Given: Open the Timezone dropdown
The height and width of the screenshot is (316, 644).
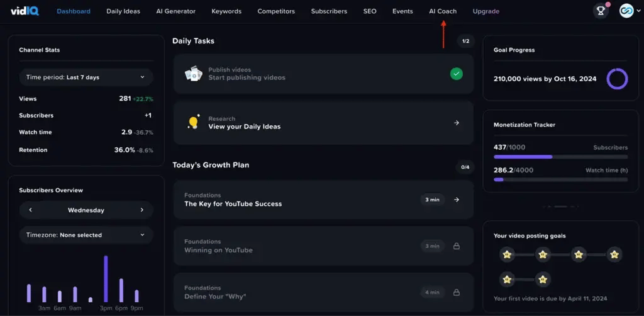Looking at the screenshot, I should pyautogui.click(x=86, y=235).
